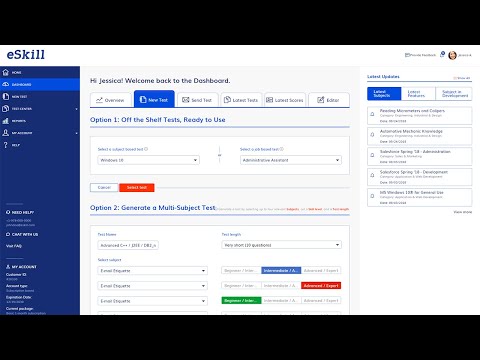Click View more under the updates list
This screenshot has width=480, height=360.
[463, 212]
